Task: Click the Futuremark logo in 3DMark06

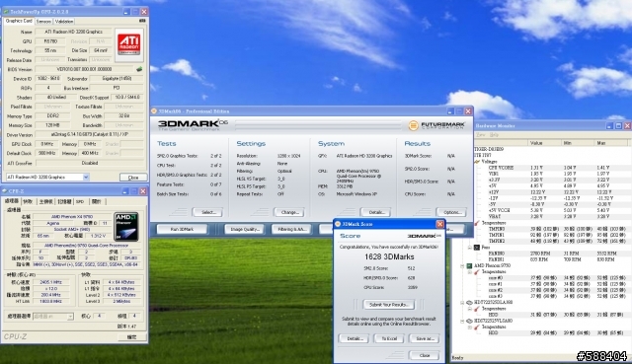Action: pyautogui.click(x=436, y=125)
